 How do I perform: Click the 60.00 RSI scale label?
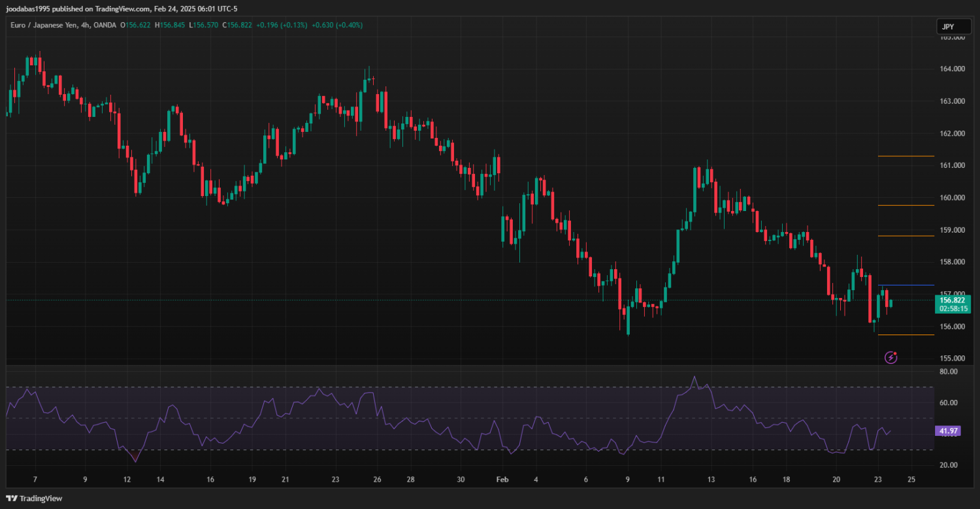point(948,403)
